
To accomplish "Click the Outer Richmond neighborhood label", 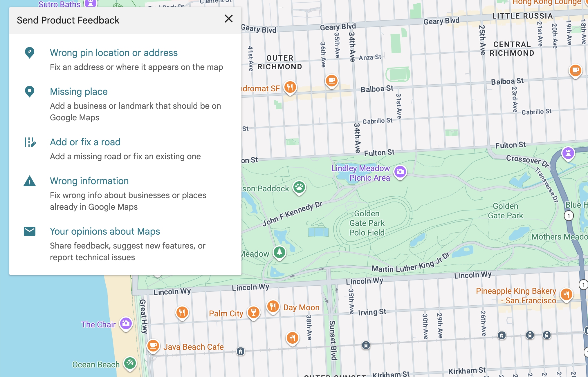I will (280, 62).
